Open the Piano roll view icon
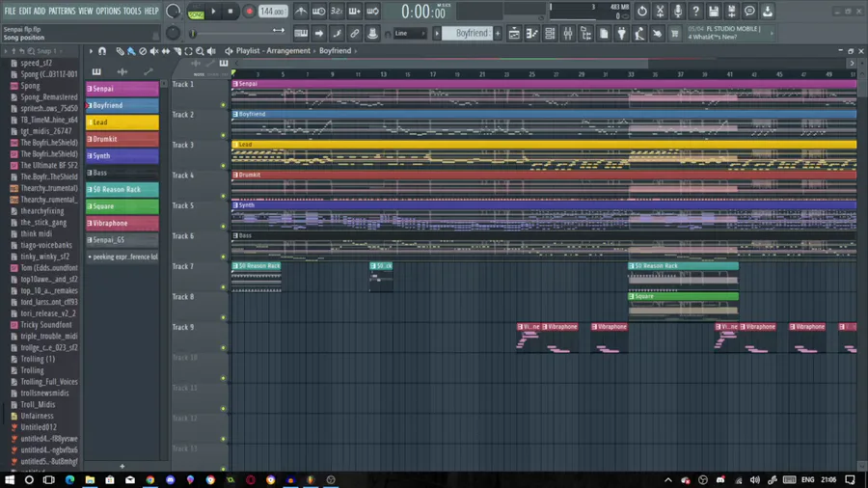 tap(532, 34)
